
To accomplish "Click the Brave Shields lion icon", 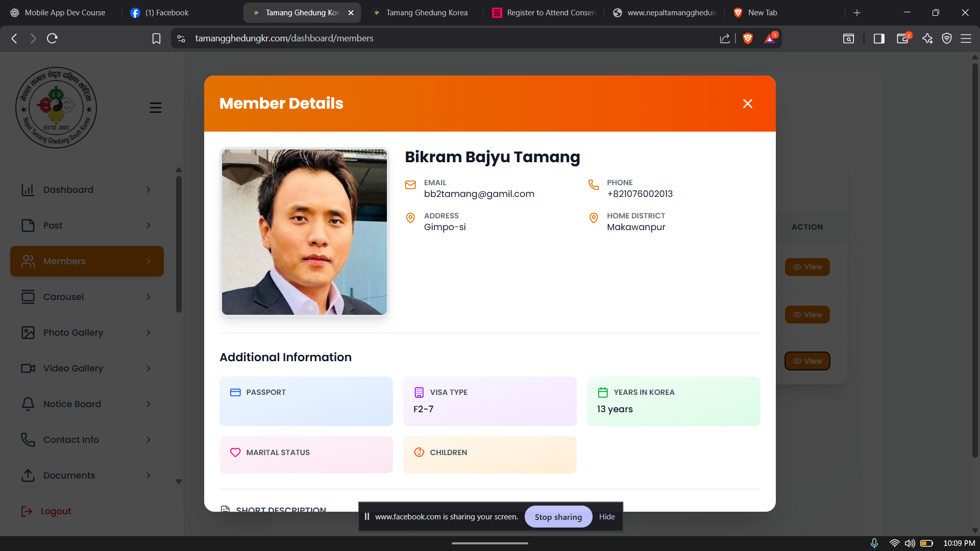I will click(748, 38).
